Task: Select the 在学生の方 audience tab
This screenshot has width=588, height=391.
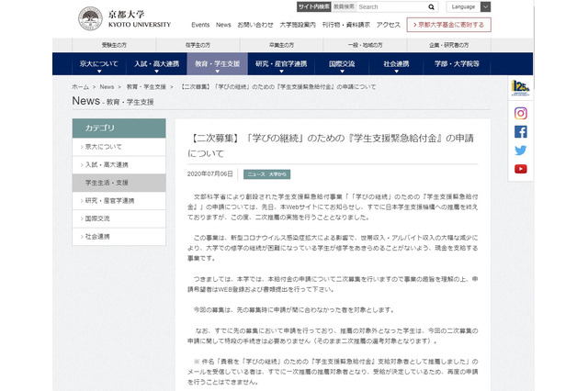Action: tap(198, 45)
